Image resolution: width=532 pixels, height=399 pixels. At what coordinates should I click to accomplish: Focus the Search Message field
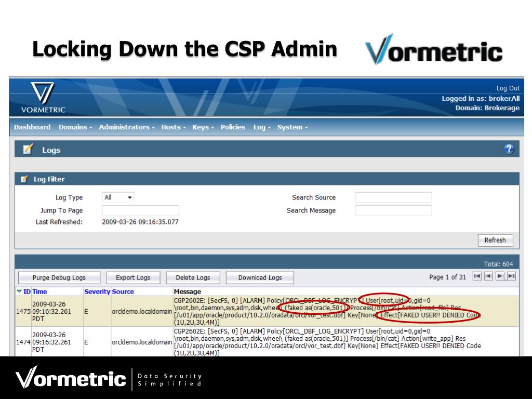point(393,210)
